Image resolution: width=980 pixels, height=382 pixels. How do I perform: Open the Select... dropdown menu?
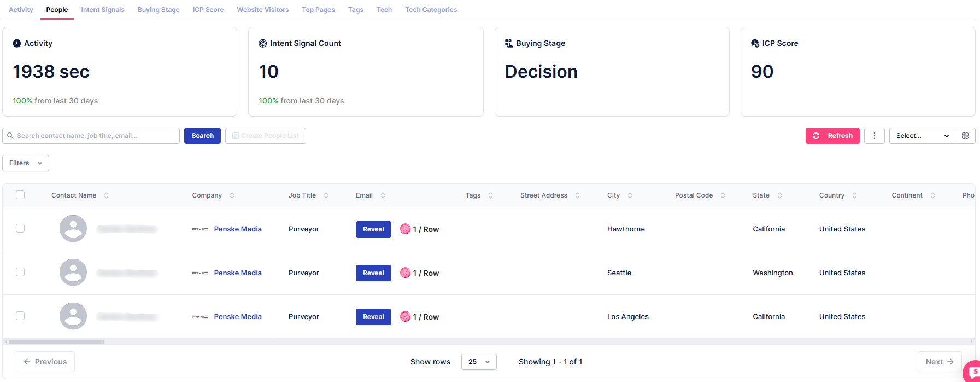click(922, 136)
